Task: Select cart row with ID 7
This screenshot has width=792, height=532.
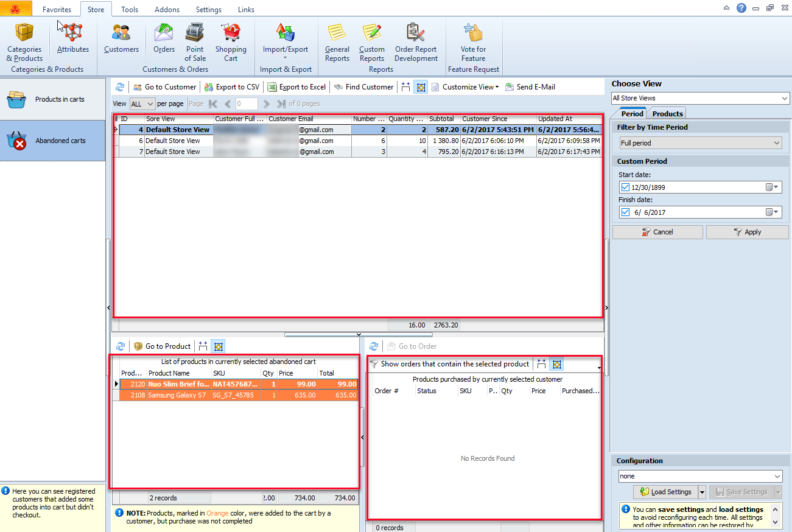Action: [360, 152]
